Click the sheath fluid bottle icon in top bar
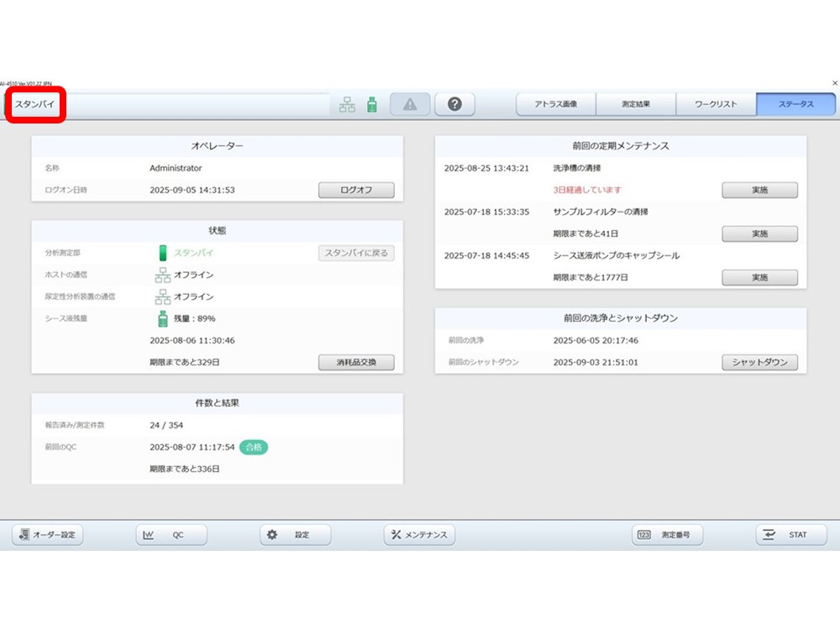 (371, 105)
